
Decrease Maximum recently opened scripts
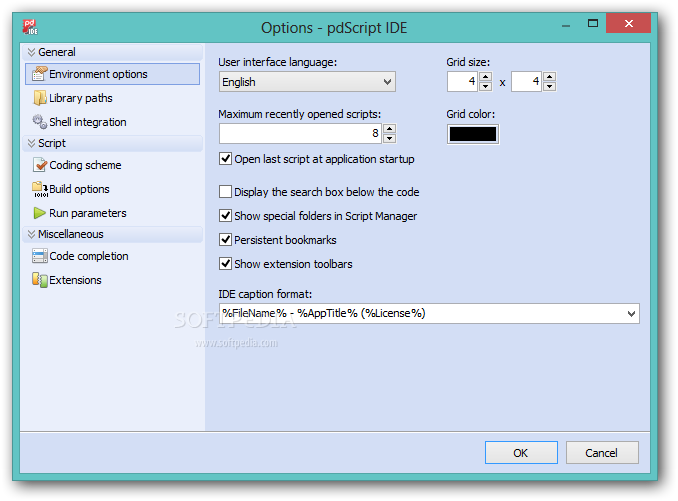[x=390, y=138]
